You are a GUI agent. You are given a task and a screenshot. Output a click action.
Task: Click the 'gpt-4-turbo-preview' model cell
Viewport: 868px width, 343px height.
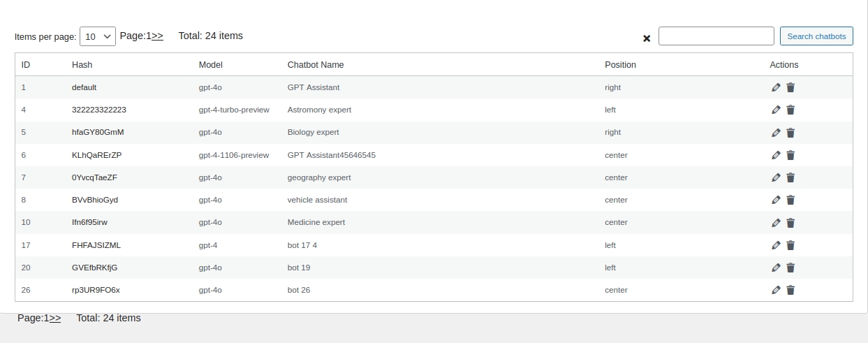(234, 110)
